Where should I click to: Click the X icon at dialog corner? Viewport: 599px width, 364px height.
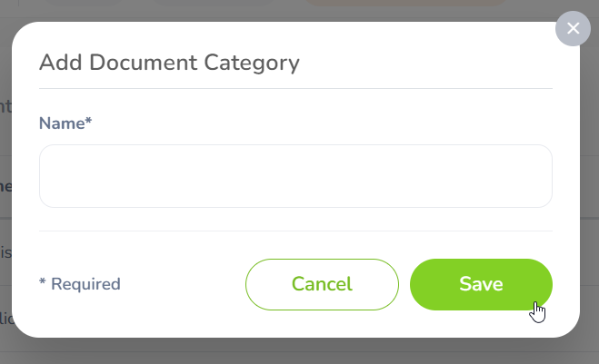click(573, 29)
